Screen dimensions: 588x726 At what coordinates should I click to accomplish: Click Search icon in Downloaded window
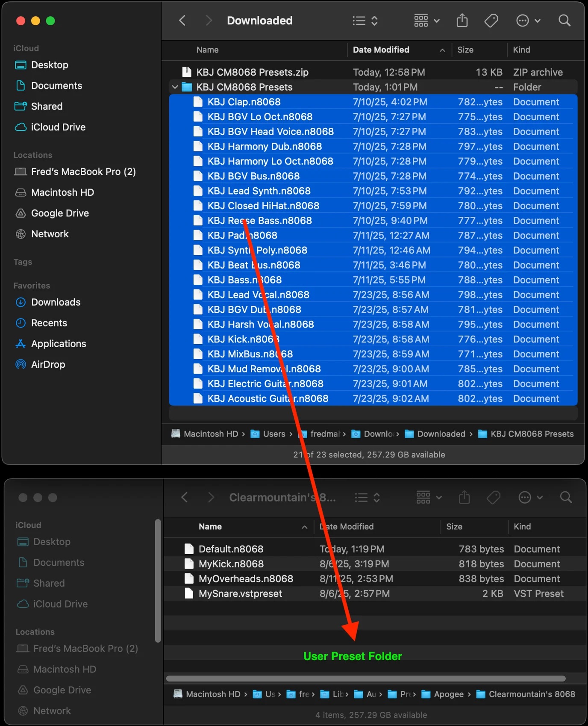(x=564, y=21)
